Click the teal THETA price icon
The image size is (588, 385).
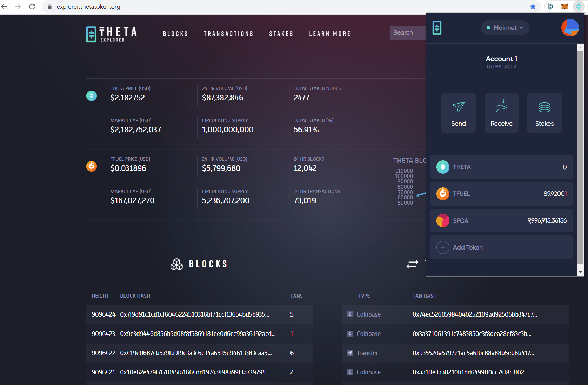click(x=92, y=95)
